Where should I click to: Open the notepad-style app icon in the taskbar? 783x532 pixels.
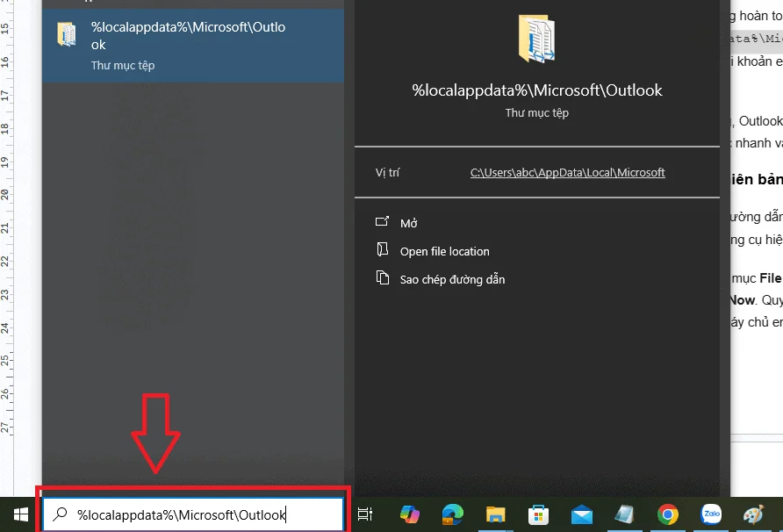click(624, 514)
